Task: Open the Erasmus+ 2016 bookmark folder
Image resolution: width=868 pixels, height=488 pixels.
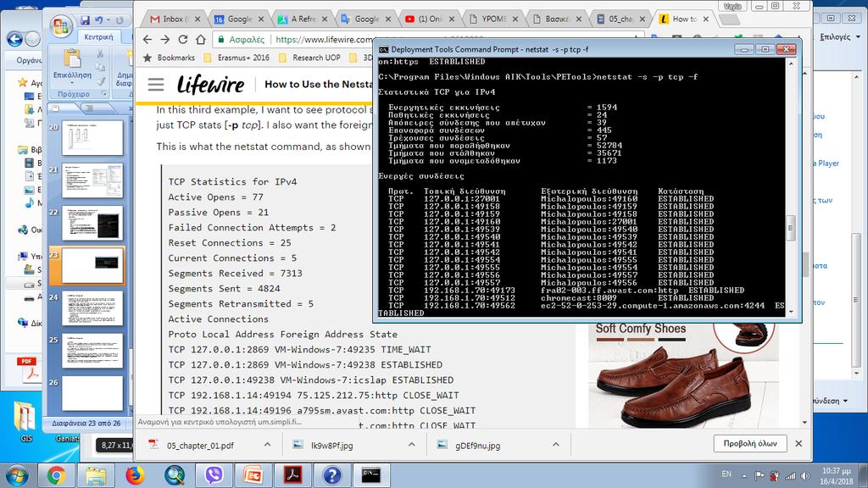Action: click(237, 58)
